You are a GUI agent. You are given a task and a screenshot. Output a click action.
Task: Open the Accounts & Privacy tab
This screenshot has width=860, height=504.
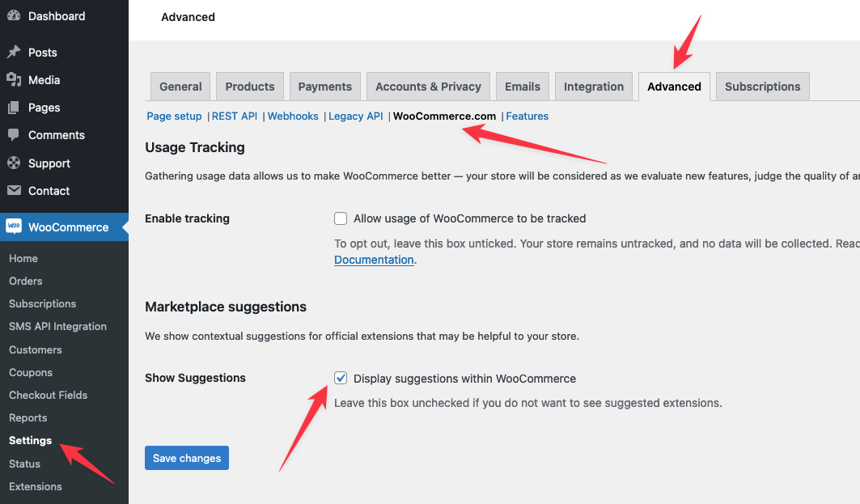(428, 87)
